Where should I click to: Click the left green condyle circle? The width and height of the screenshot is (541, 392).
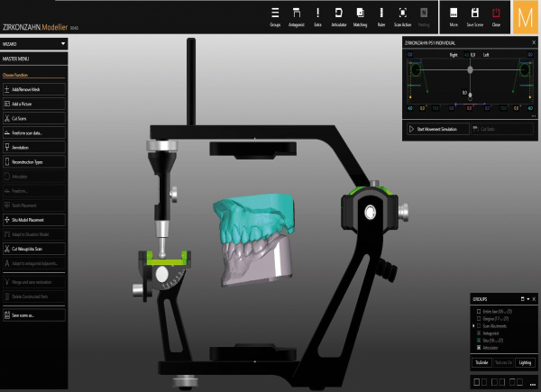click(x=416, y=69)
